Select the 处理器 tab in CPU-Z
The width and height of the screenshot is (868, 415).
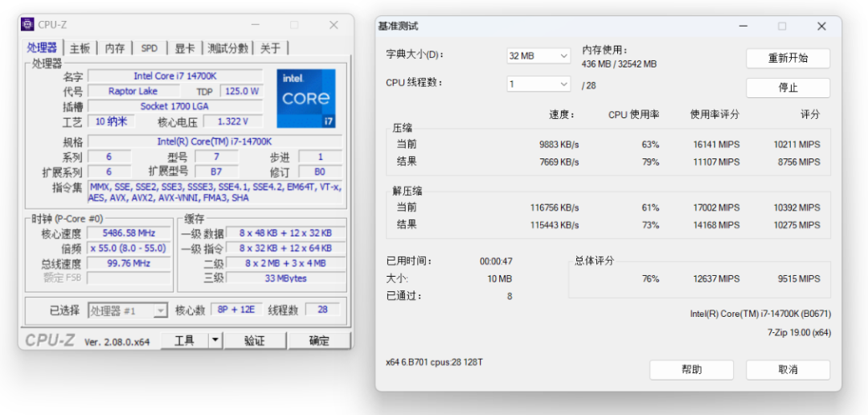42,47
